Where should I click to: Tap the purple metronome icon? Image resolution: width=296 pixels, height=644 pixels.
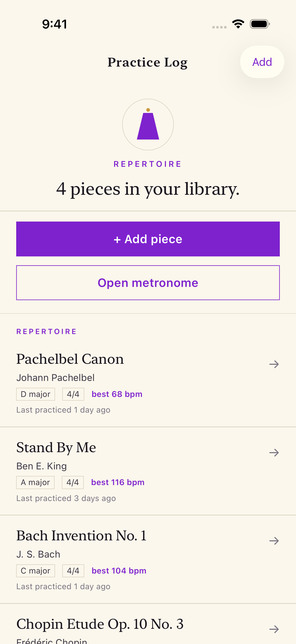(x=148, y=125)
